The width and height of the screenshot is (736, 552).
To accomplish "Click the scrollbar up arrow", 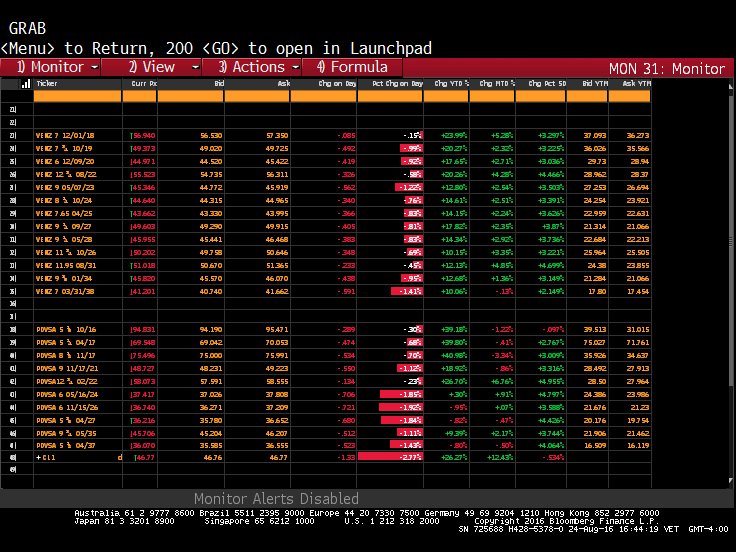I will [730, 87].
